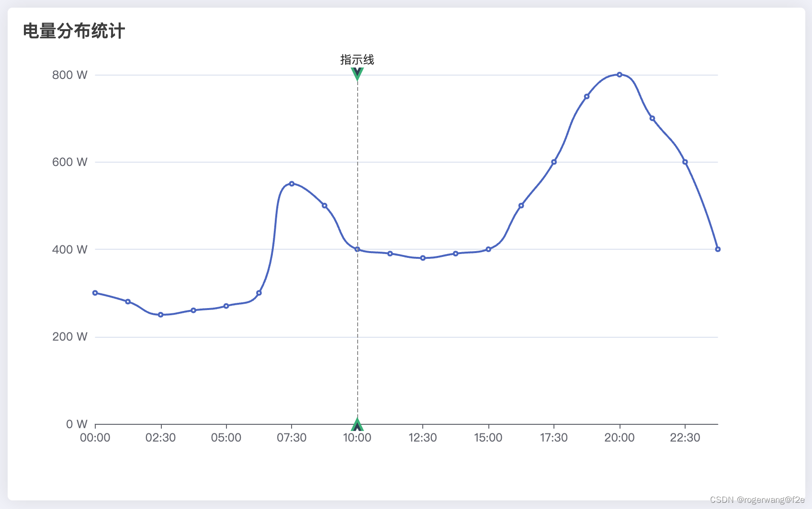Click the chart title 电量分布统计
This screenshot has height=509, width=812.
pyautogui.click(x=74, y=31)
